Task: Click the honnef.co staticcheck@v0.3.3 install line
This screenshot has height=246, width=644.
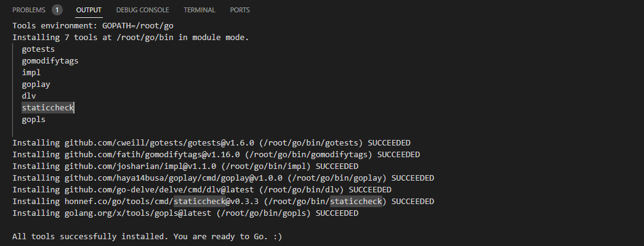Action: tap(223, 202)
